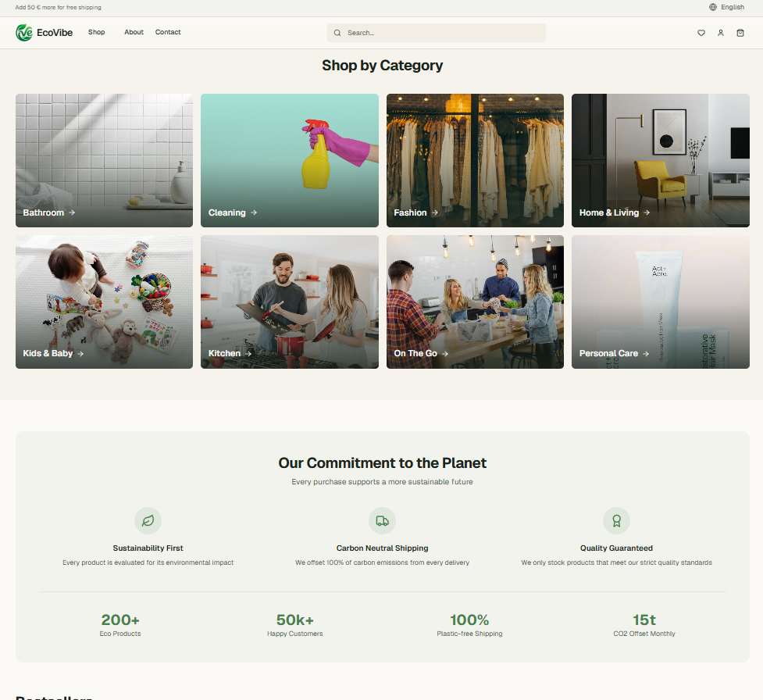Click 'Every purchase supports a more sustainable future'
The width and height of the screenshot is (763, 700).
tap(382, 482)
